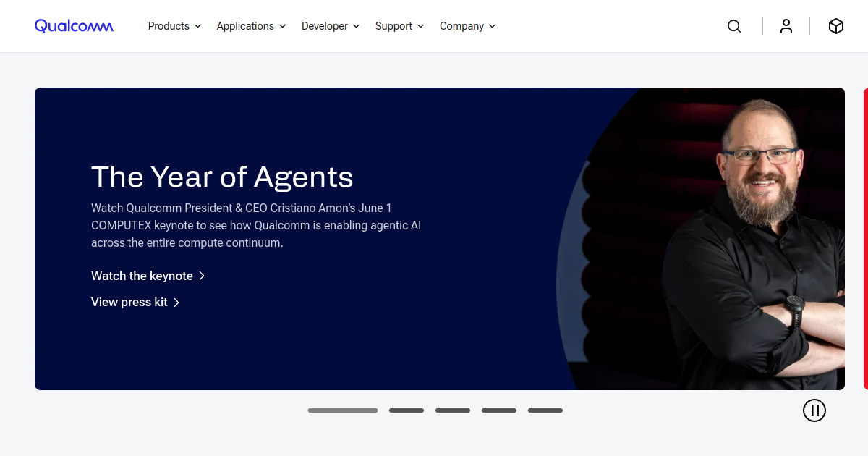Watch the keynote link

pos(148,276)
